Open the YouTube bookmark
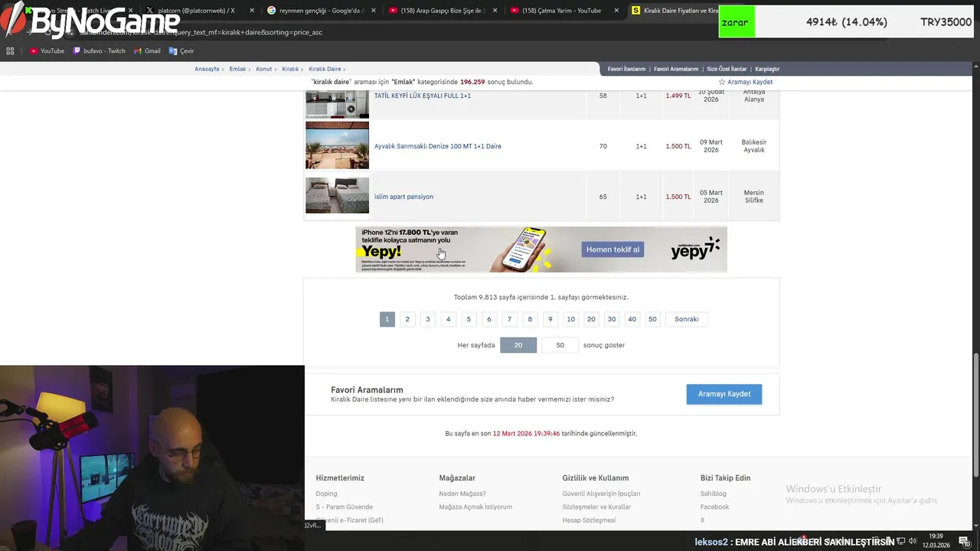This screenshot has height=551, width=980. click(x=47, y=51)
